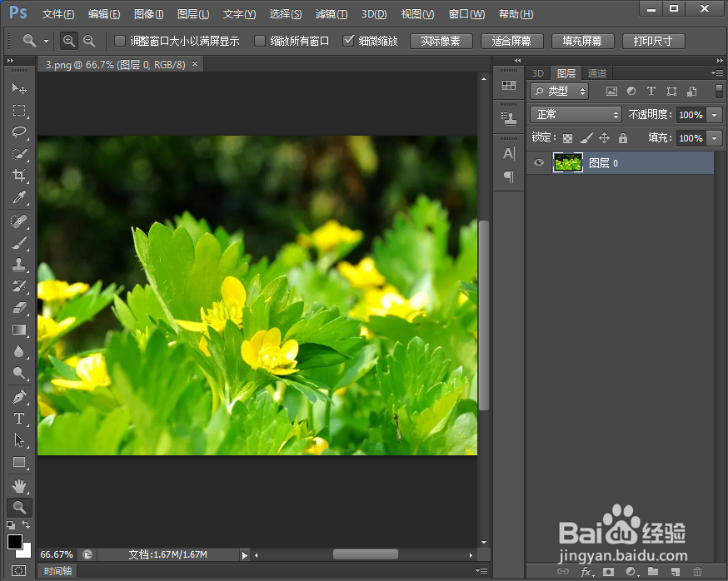Open the layer styles fx menu

tap(586, 570)
